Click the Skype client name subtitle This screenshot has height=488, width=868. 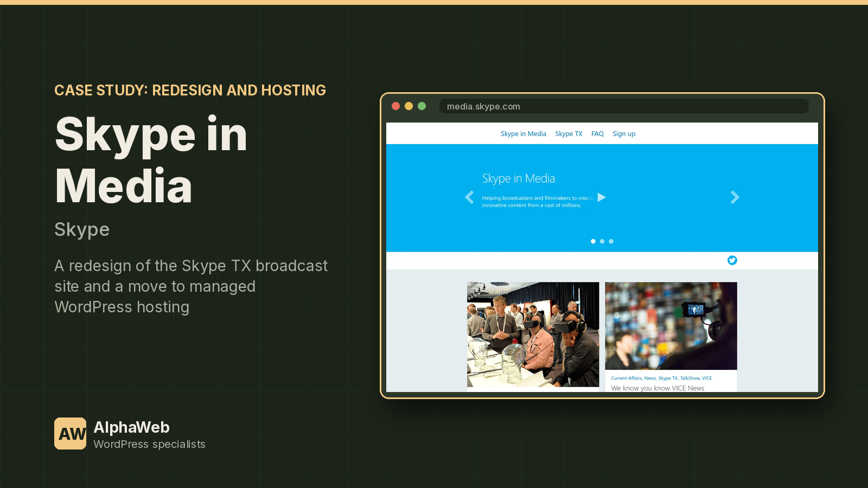[82, 230]
